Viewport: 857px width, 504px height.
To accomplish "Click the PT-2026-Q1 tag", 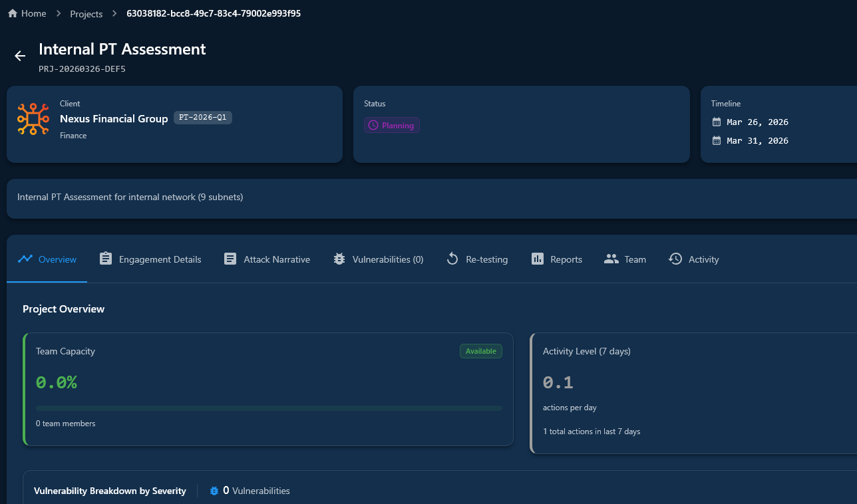I will 203,118.
